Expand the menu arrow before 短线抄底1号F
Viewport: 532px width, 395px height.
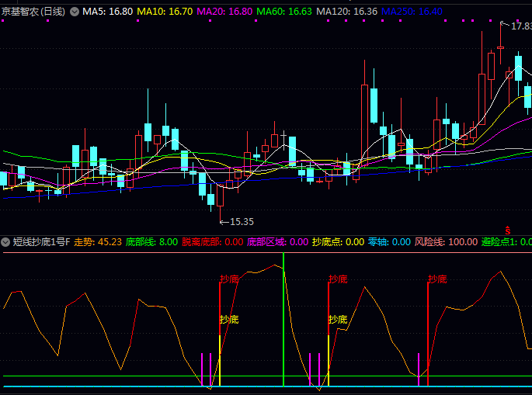5,242
